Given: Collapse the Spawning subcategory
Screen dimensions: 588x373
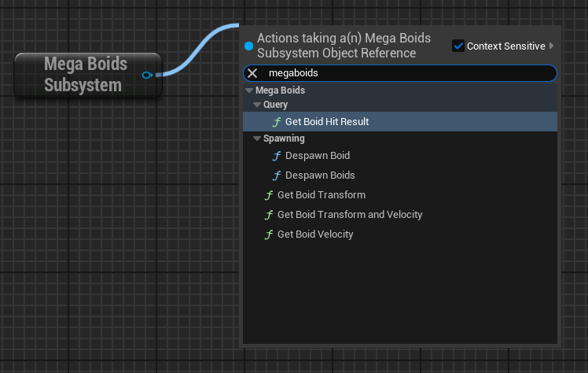Looking at the screenshot, I should pyautogui.click(x=257, y=138).
